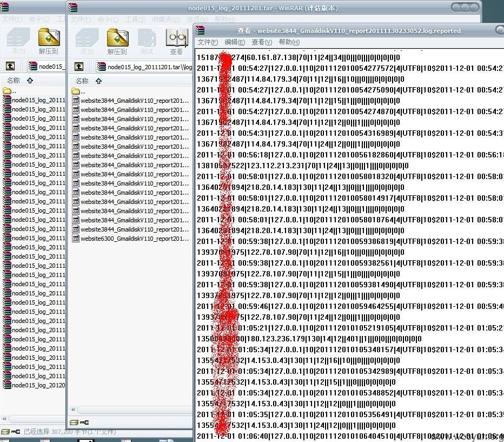The image size is (504, 442).
Task: Open the 命令(C) menu in the tar WinRAR window
Action: click(x=108, y=19)
